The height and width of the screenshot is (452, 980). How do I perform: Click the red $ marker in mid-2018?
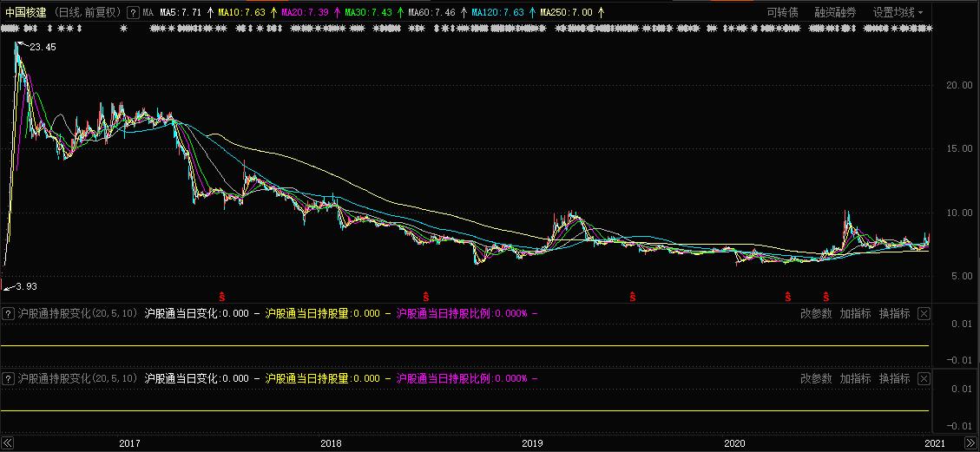(425, 296)
